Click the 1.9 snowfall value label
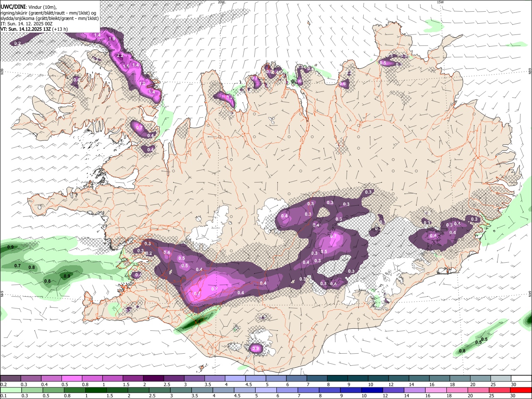This screenshot has height=399, width=532. 111,39
